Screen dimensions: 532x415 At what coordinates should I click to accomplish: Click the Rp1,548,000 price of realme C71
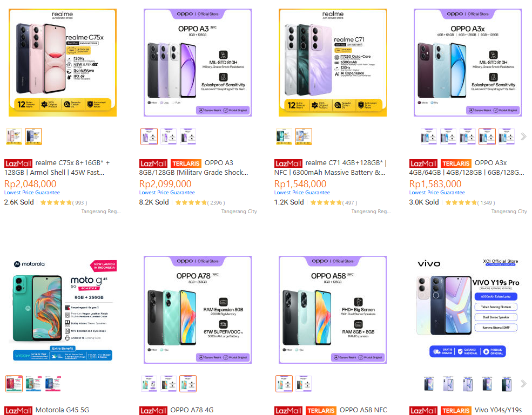point(300,184)
